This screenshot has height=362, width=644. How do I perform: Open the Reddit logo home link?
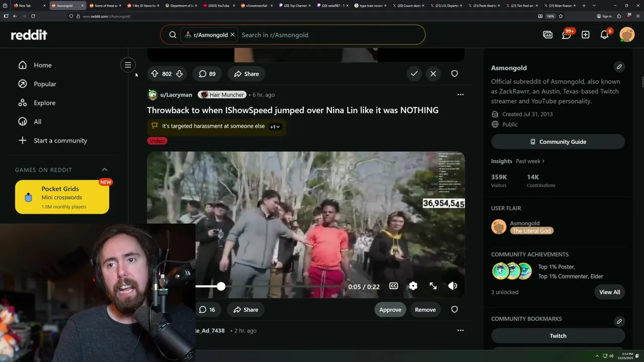pyautogui.click(x=29, y=35)
